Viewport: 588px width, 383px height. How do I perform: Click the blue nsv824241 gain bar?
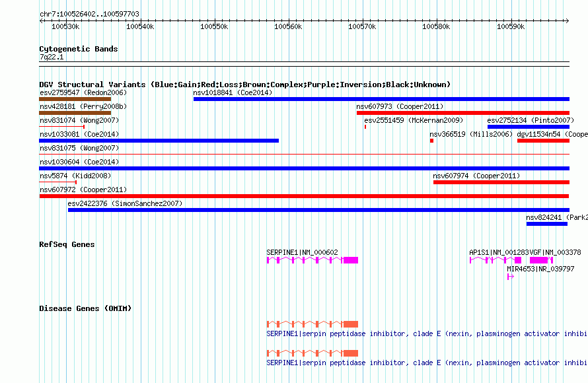(x=547, y=224)
